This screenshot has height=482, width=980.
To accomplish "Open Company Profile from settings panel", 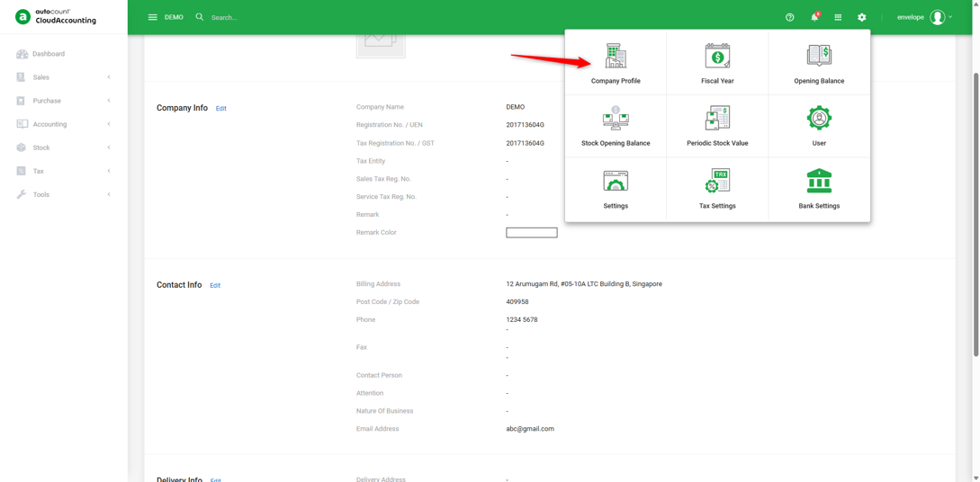I will click(x=616, y=64).
